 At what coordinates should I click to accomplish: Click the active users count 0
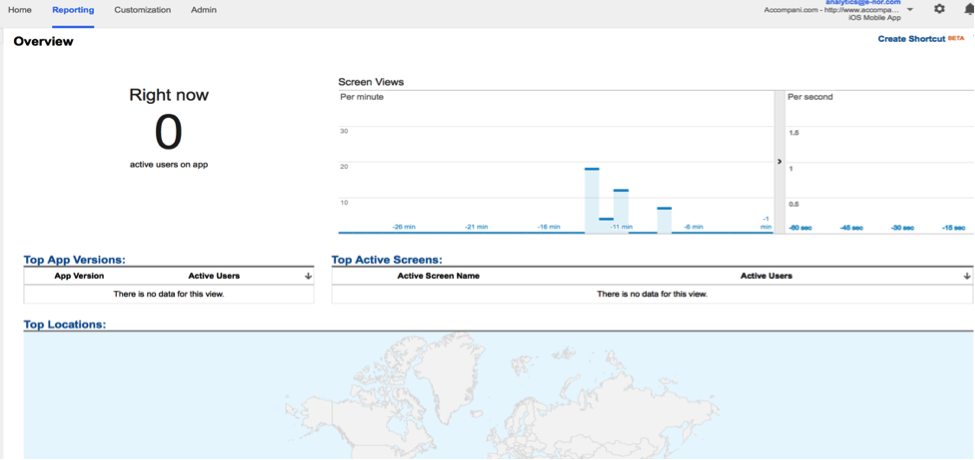[169, 132]
